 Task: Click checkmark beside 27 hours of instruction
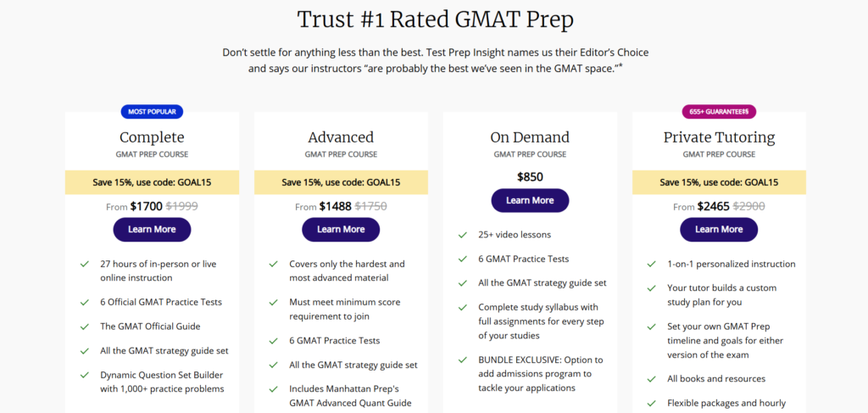point(85,264)
